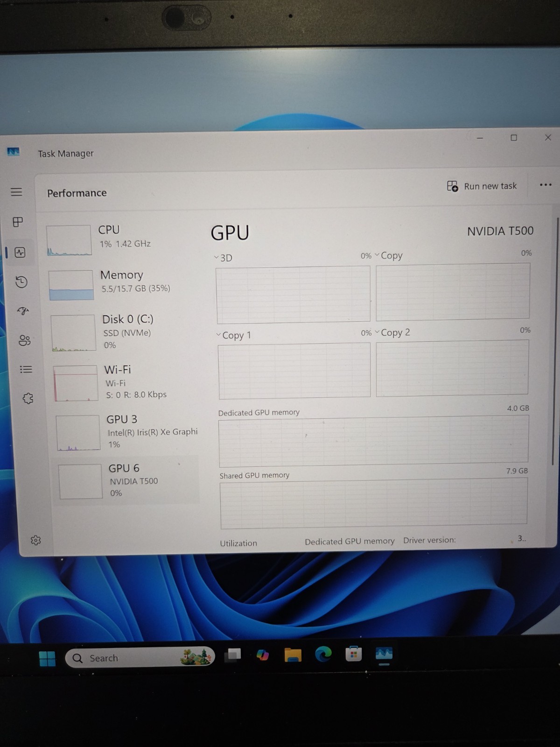Click the Driver version label
The width and height of the screenshot is (560, 747).
pyautogui.click(x=429, y=540)
